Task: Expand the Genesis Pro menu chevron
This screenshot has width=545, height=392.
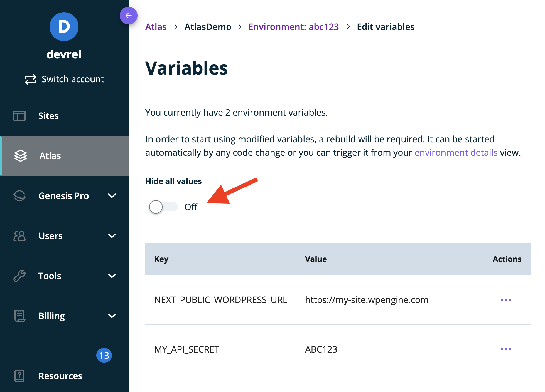Action: pos(112,196)
